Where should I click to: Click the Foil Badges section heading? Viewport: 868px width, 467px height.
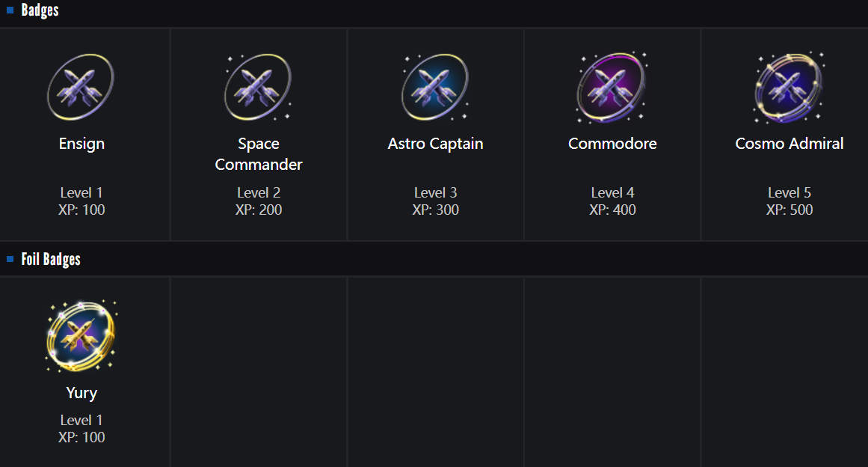pyautogui.click(x=51, y=259)
